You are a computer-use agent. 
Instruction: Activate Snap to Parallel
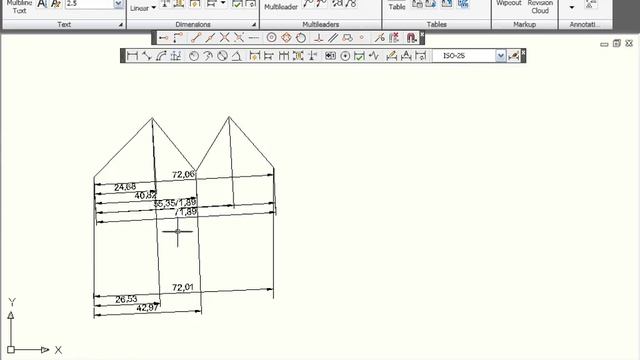point(333,38)
